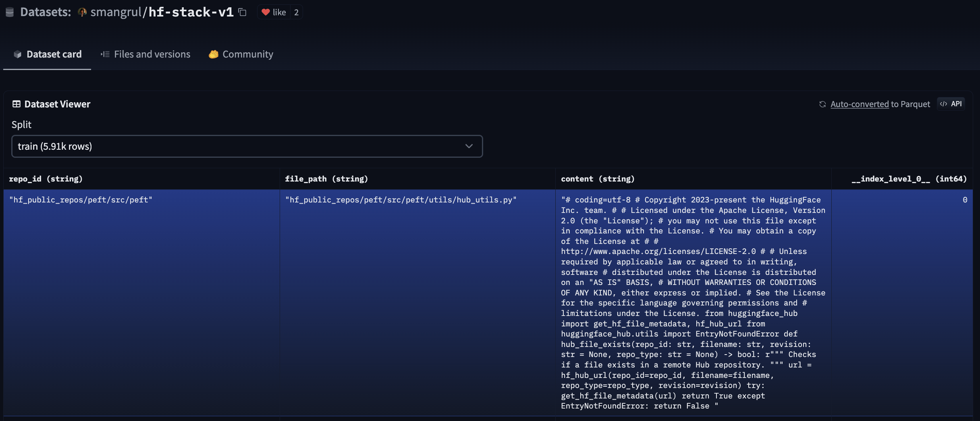Open smangrul's profile avatar

(x=82, y=12)
